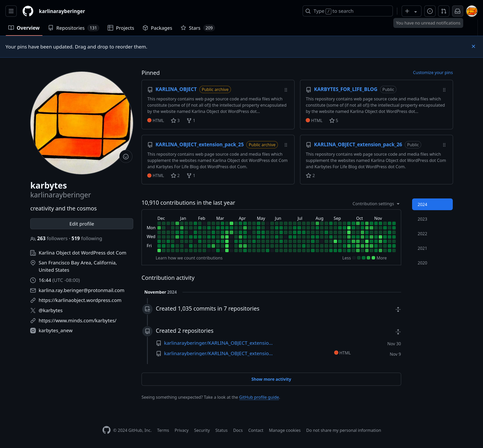The height and width of the screenshot is (448, 483).
Task: Select the 2021 contribution year
Action: point(432,248)
